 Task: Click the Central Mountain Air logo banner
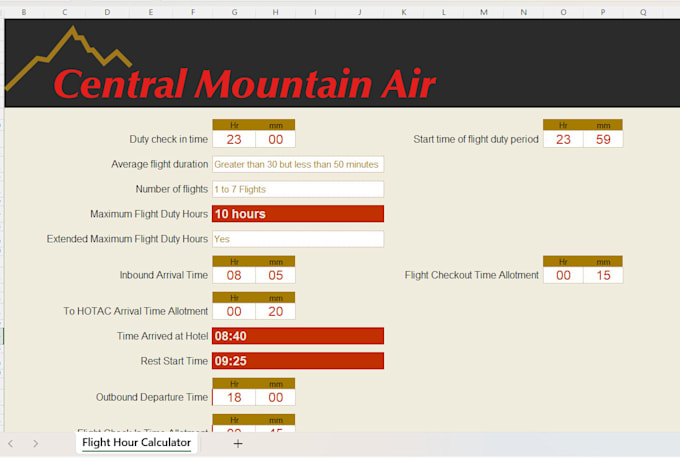click(342, 63)
